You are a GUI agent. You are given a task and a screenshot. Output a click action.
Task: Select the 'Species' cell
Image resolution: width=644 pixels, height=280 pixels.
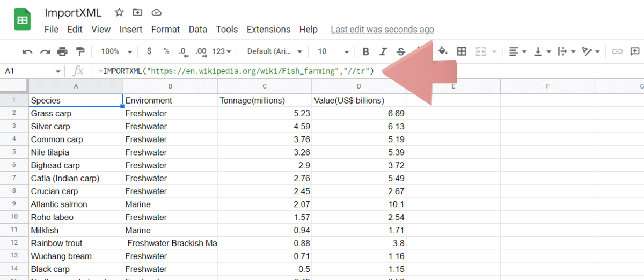[x=76, y=100]
